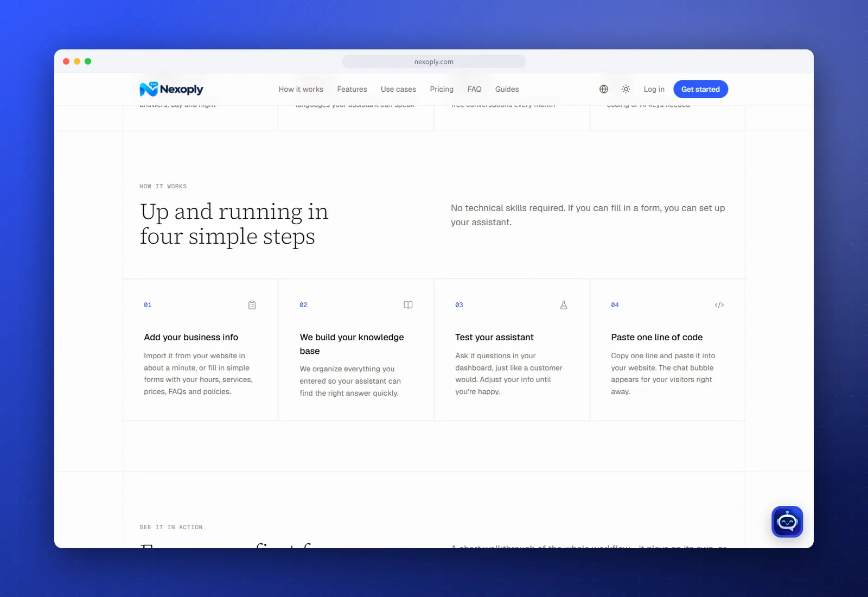Viewport: 868px width, 597px height.
Task: Click the Import it from your website description
Action: click(x=199, y=373)
